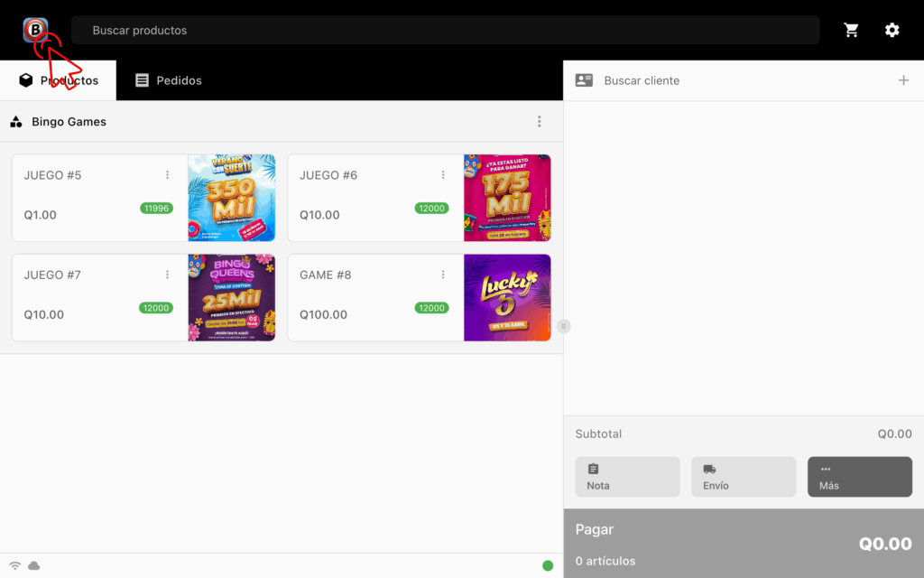The image size is (924, 578).
Task: Open JUEGO #5 three-dot menu
Action: 167,175
